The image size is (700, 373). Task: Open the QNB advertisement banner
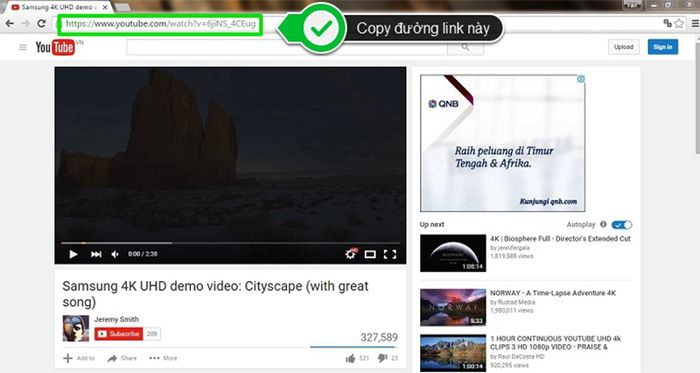(503, 143)
